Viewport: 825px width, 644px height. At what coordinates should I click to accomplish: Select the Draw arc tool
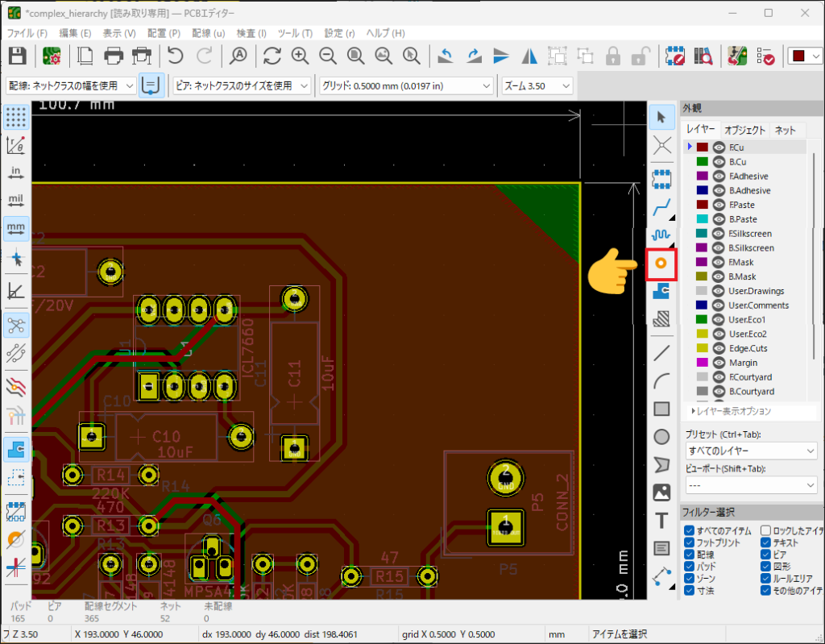click(661, 380)
